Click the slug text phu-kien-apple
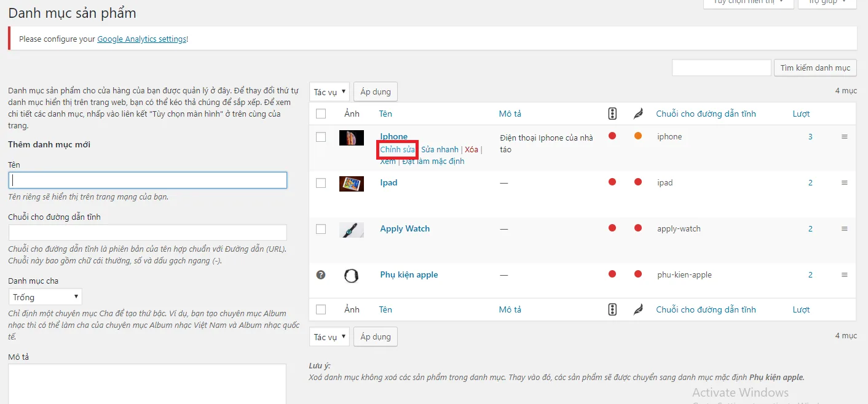Screen dimensions: 868x404 (x=684, y=275)
